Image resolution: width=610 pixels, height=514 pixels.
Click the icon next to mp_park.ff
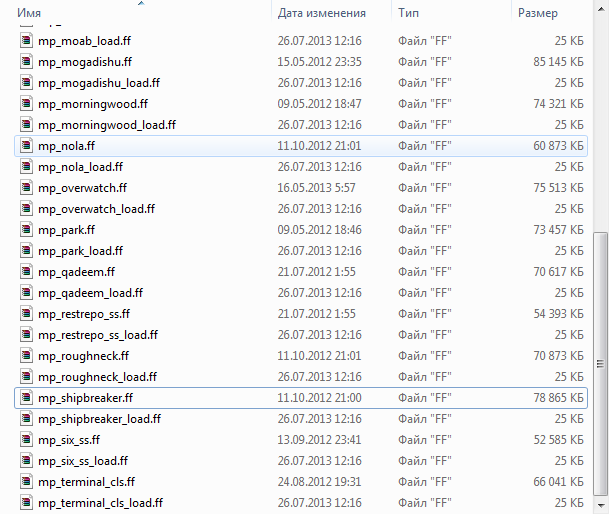coord(26,230)
